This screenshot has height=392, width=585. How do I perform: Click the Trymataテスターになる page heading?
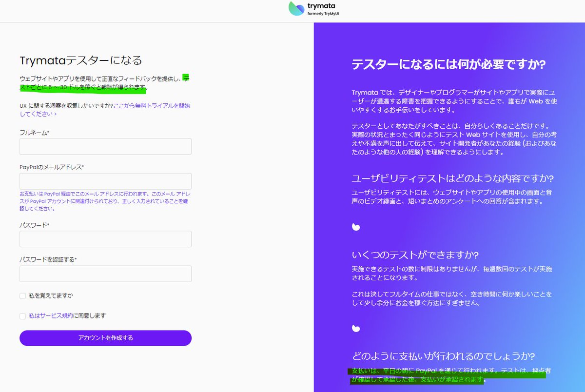80,60
